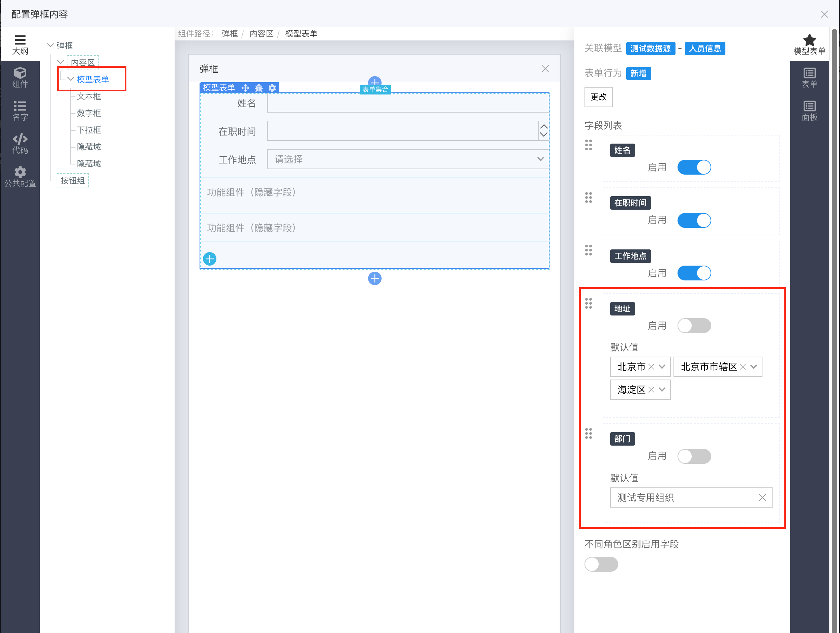840x633 pixels.
Task: Open the 北京市 province dropdown
Action: 662,367
